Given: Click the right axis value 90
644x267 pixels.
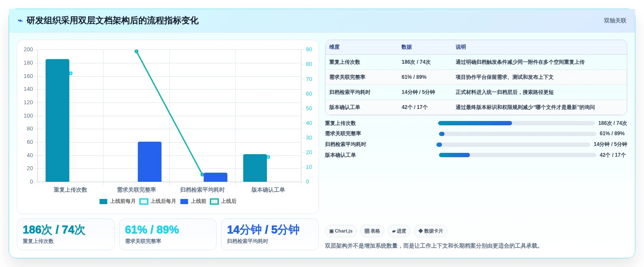Looking at the screenshot, I should pyautogui.click(x=309, y=50).
